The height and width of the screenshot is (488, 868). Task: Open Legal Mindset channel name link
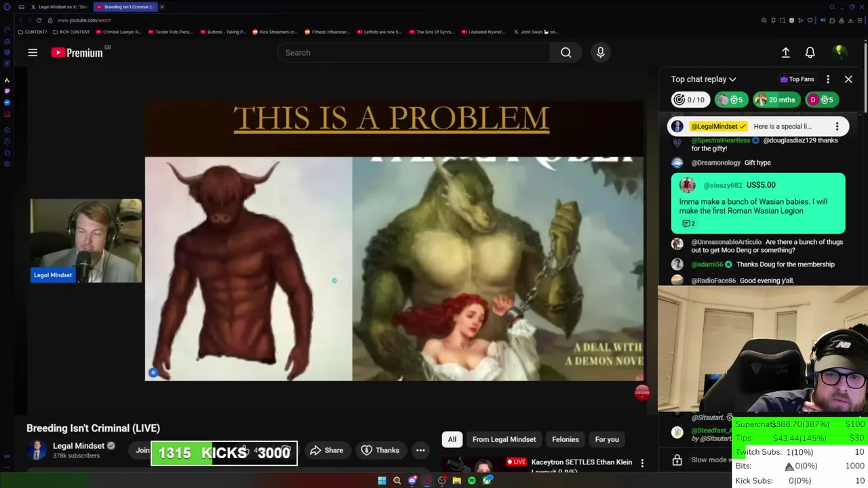[79, 446]
